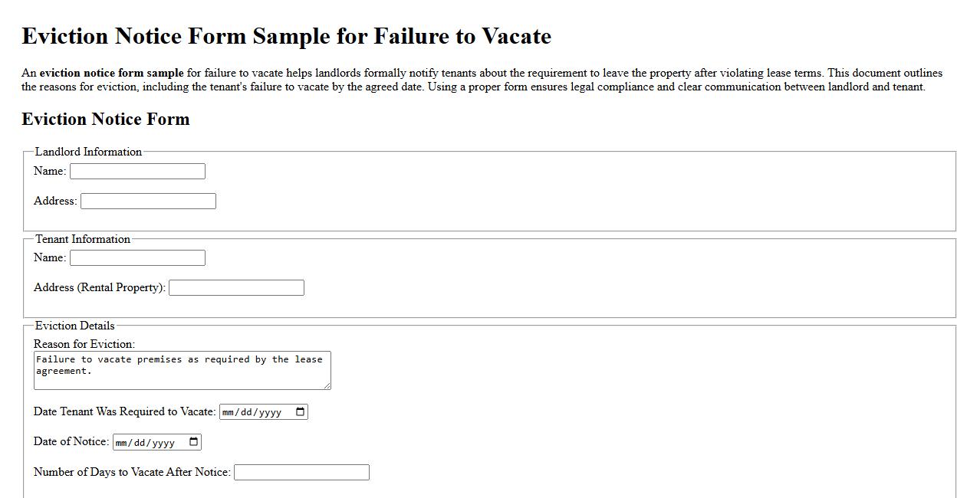
Task: Click the Landlord Information legend
Action: tap(87, 152)
